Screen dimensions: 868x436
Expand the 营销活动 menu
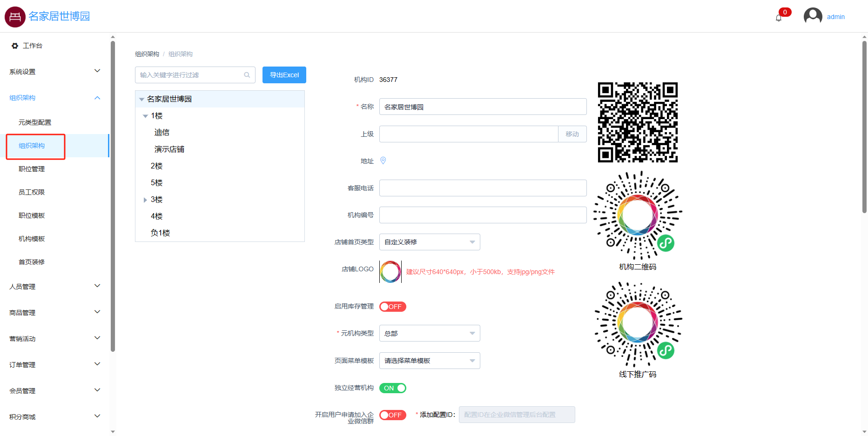click(55, 339)
